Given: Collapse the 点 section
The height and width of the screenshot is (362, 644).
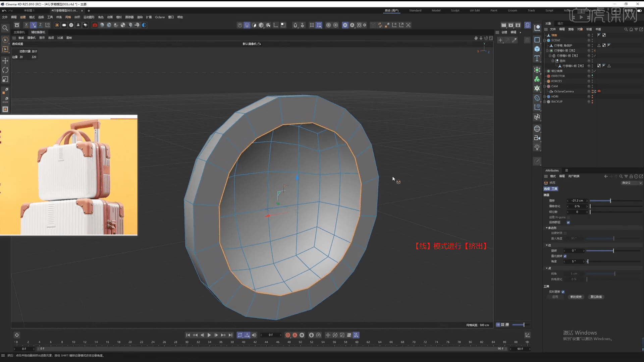Looking at the screenshot, I should point(547,268).
